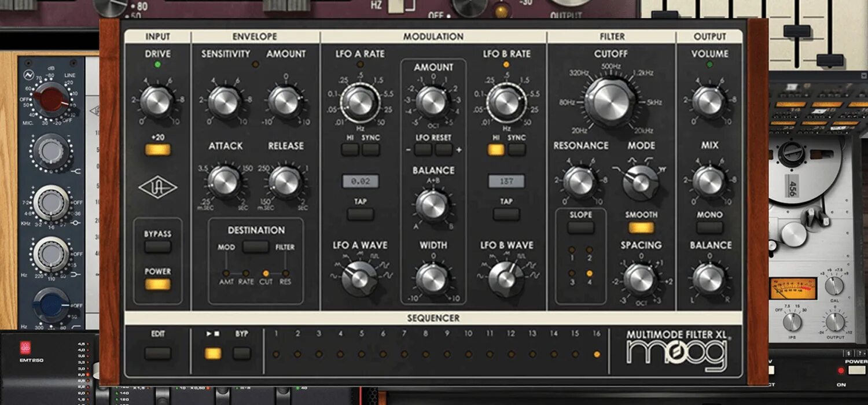The height and width of the screenshot is (405, 868).
Task: Click the VU meter on tape machine
Action: click(792, 288)
